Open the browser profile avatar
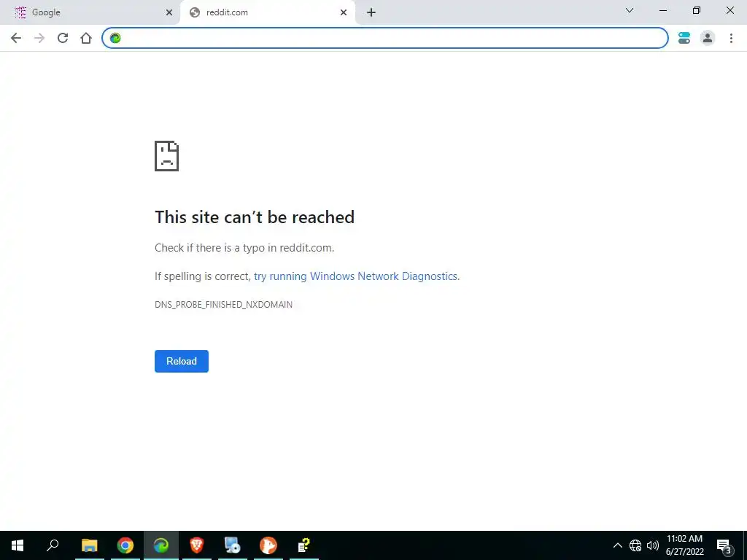 click(x=708, y=38)
